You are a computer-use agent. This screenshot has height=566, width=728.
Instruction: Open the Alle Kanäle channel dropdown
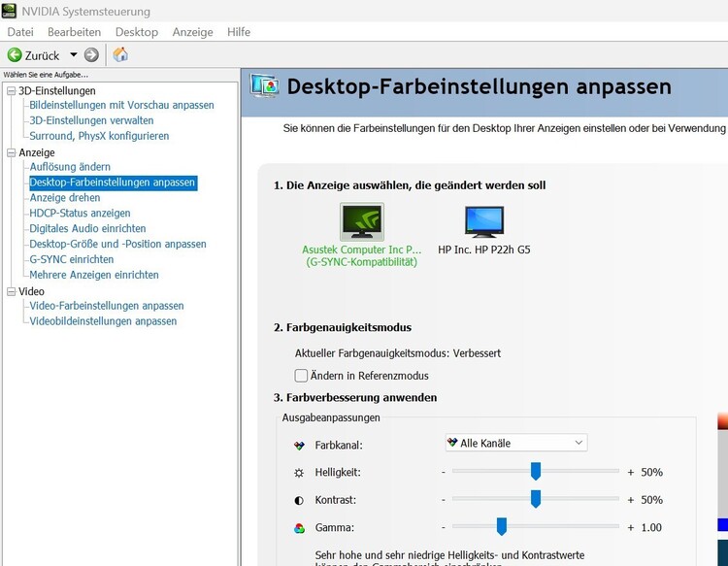pyautogui.click(x=516, y=443)
